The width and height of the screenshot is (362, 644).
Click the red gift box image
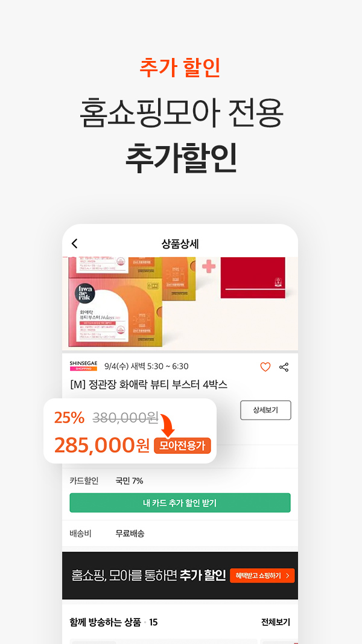pos(253,278)
